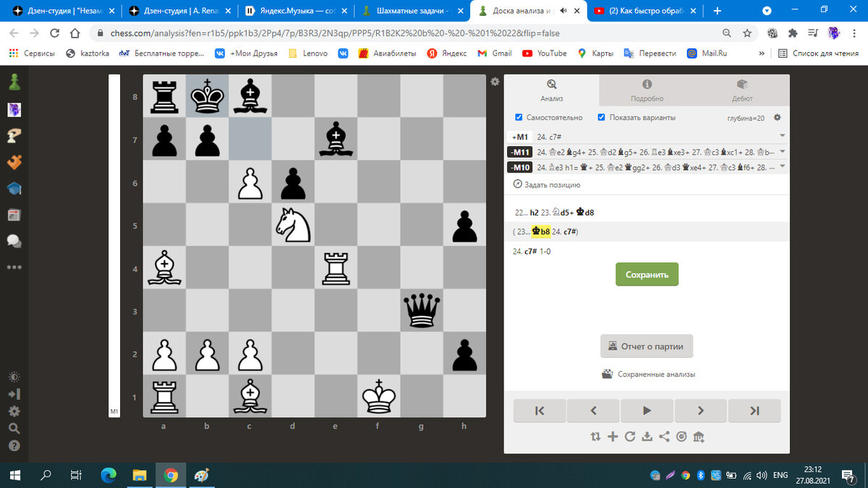Open Список для чтения reading list
The width and height of the screenshot is (868, 488).
coord(819,53)
